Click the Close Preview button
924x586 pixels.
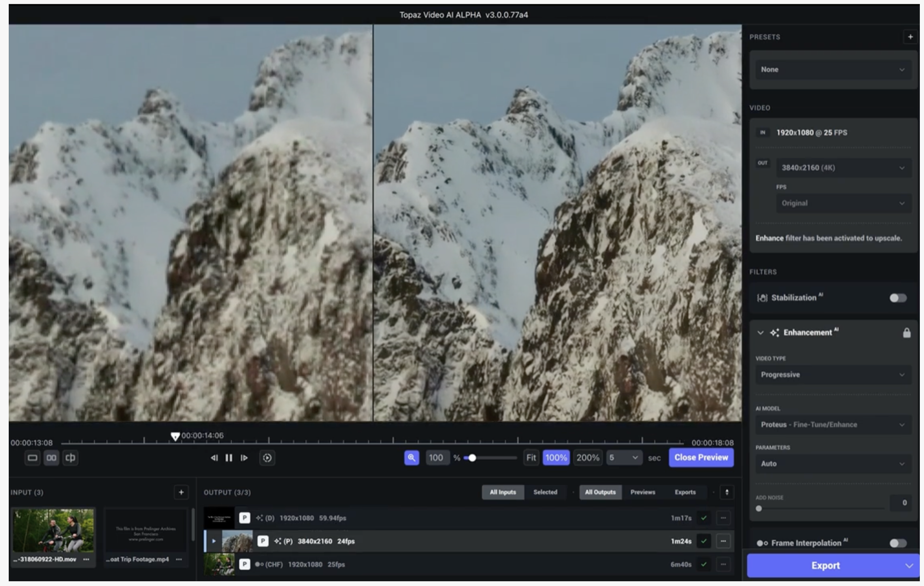(x=701, y=458)
